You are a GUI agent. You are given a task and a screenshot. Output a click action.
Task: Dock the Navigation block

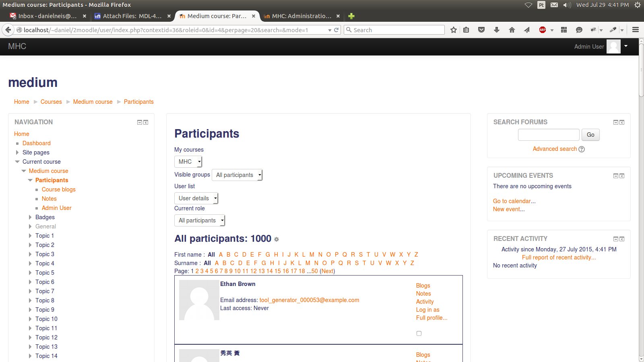point(146,122)
